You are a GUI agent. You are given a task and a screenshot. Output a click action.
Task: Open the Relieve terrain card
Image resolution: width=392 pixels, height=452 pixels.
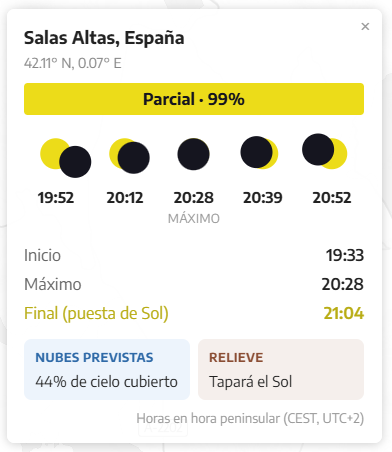[x=281, y=369]
